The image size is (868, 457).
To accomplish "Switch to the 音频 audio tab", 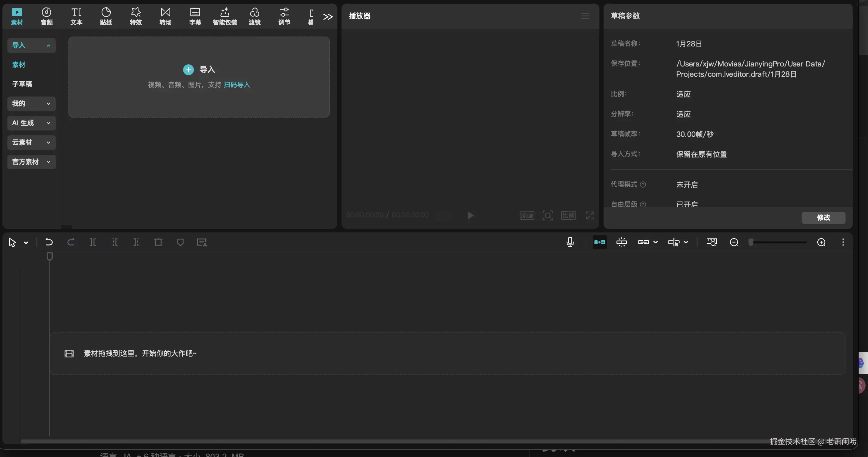I will (x=46, y=16).
